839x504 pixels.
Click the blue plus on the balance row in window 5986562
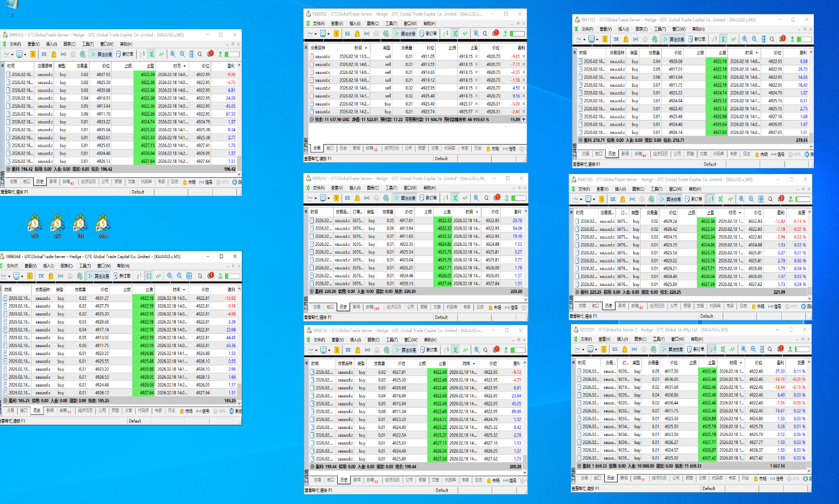click(524, 119)
